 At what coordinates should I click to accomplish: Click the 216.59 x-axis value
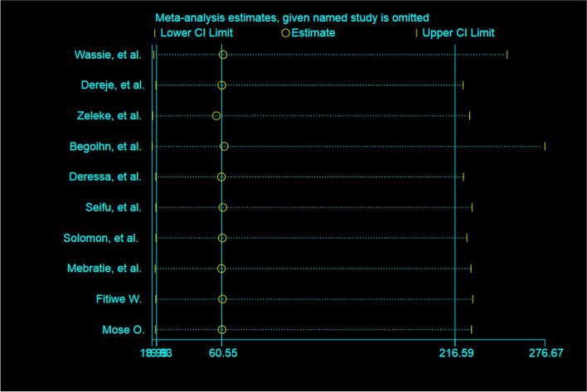(455, 354)
